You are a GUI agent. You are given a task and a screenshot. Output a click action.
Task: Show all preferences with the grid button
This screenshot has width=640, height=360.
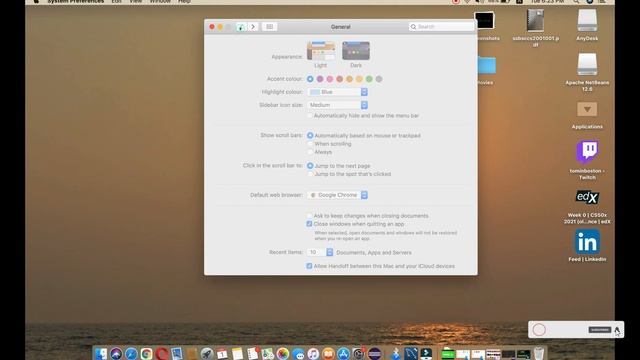pos(269,27)
